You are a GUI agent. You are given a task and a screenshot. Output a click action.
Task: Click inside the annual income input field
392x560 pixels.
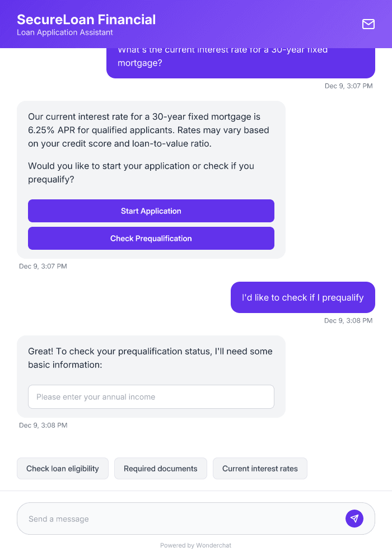pos(151,396)
